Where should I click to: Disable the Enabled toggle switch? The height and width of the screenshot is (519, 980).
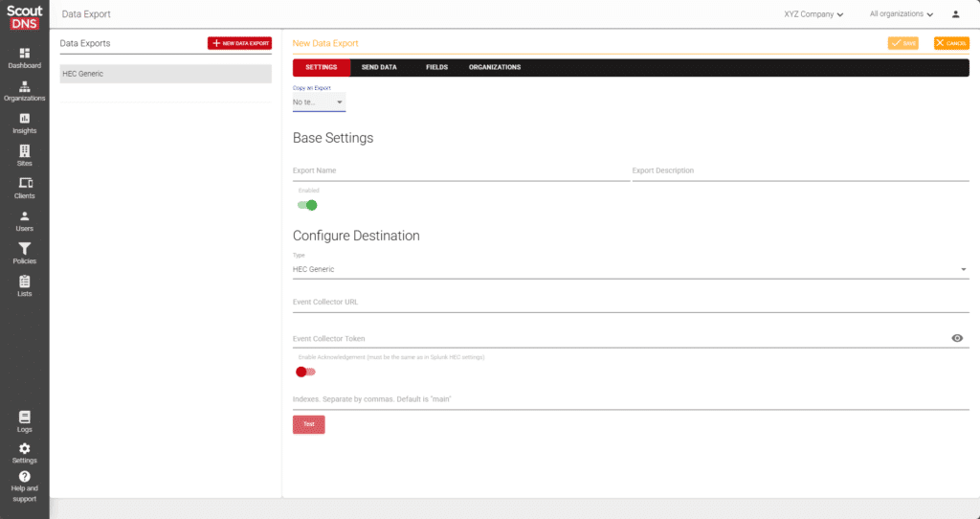(x=306, y=205)
